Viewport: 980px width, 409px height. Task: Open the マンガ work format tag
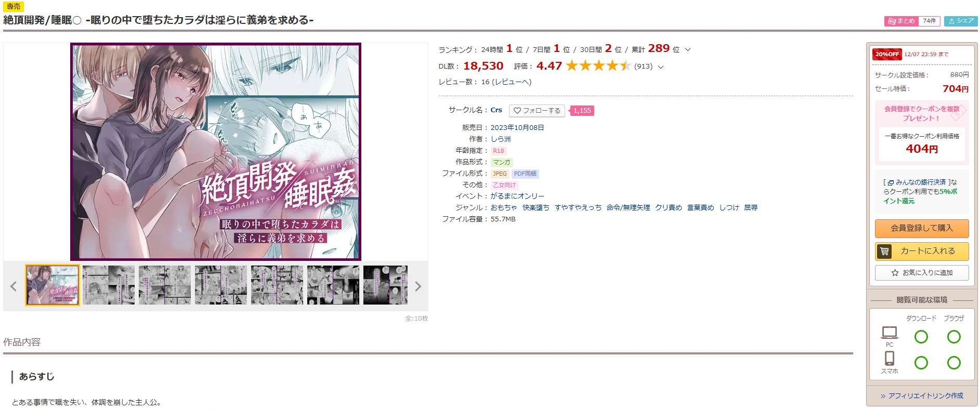point(502,162)
